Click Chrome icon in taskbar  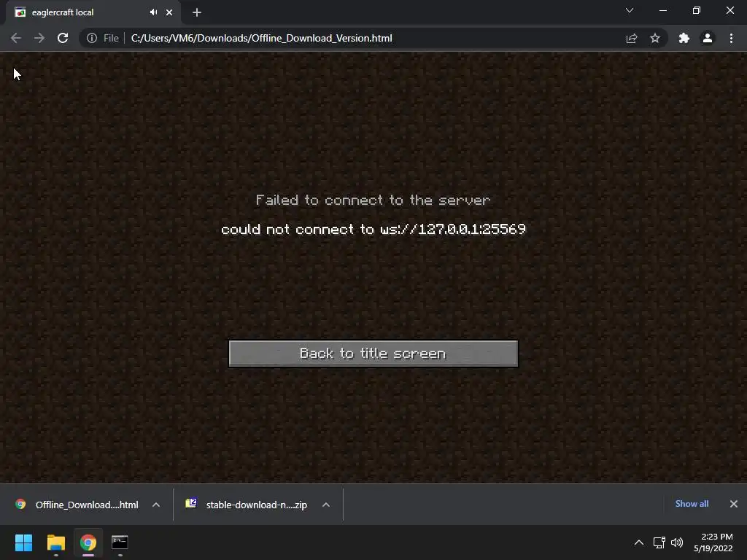click(88, 542)
